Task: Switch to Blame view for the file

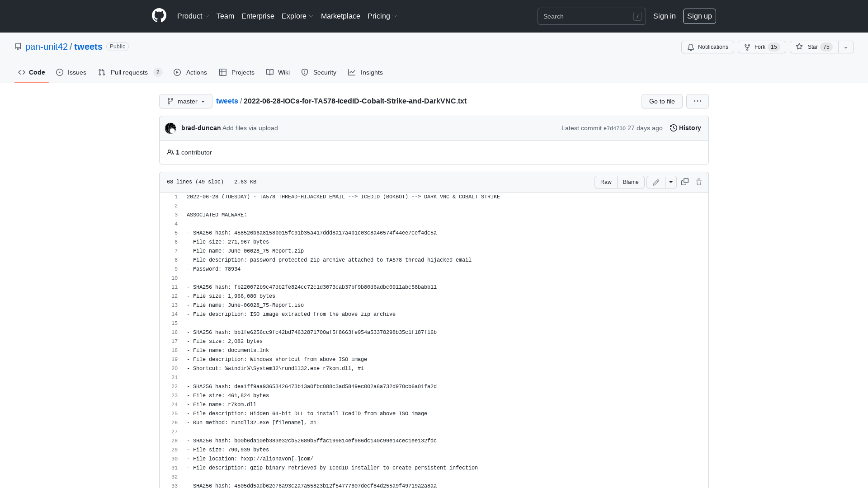Action: (631, 182)
